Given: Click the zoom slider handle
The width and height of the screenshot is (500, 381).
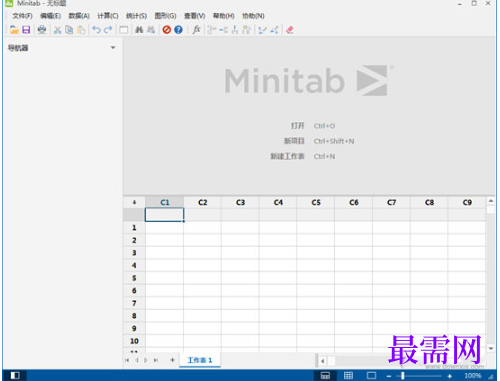Looking at the screenshot, I should point(403,376).
